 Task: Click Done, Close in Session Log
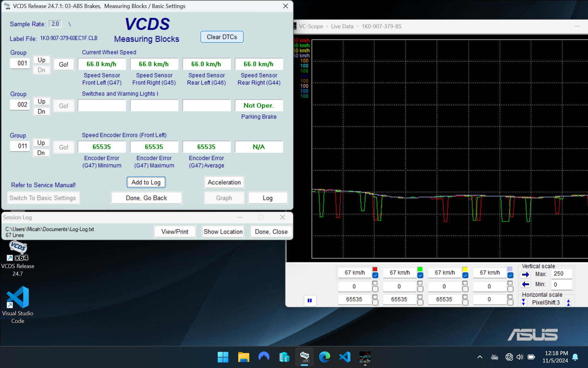[x=271, y=232]
